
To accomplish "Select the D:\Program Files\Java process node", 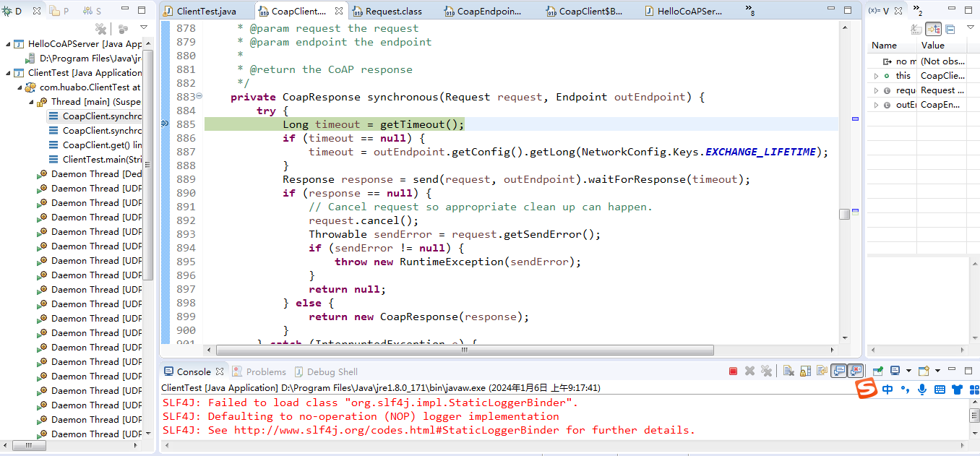I will tap(83, 59).
